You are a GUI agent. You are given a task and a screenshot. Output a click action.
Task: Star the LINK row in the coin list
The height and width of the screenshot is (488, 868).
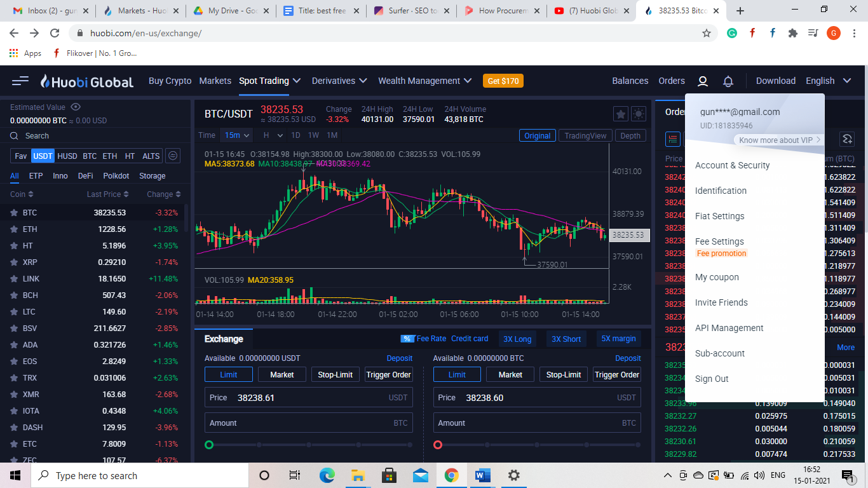click(13, 279)
